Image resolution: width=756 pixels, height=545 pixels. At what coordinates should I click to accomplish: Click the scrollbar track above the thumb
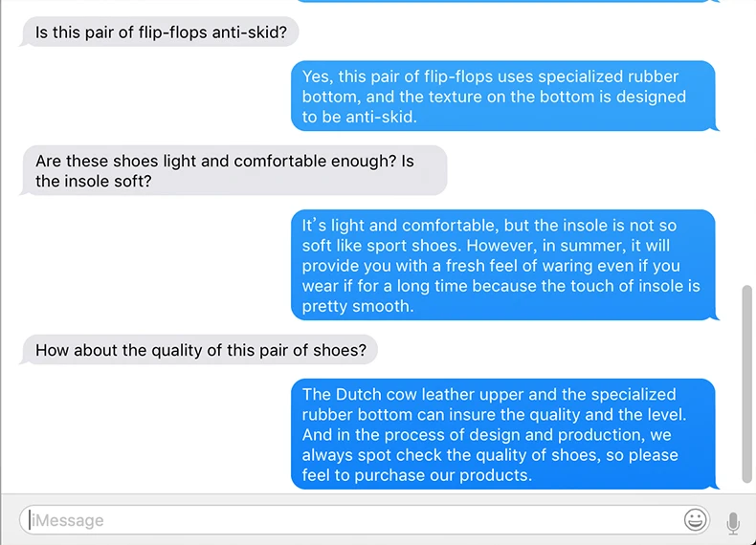[746, 144]
